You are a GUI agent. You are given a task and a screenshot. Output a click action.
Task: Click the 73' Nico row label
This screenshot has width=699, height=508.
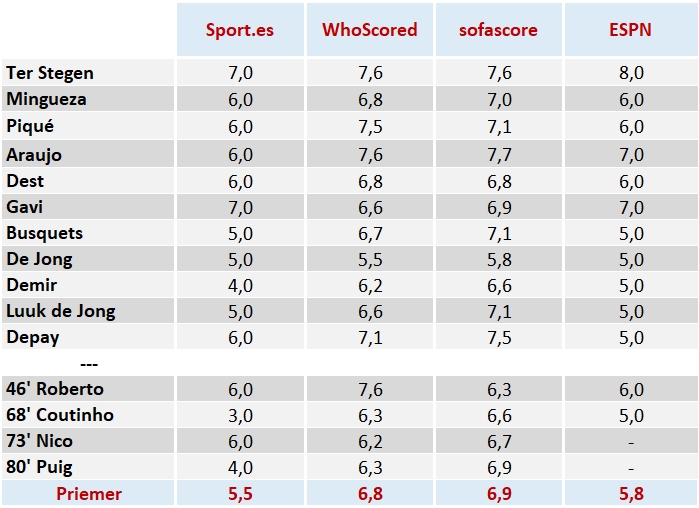40,441
